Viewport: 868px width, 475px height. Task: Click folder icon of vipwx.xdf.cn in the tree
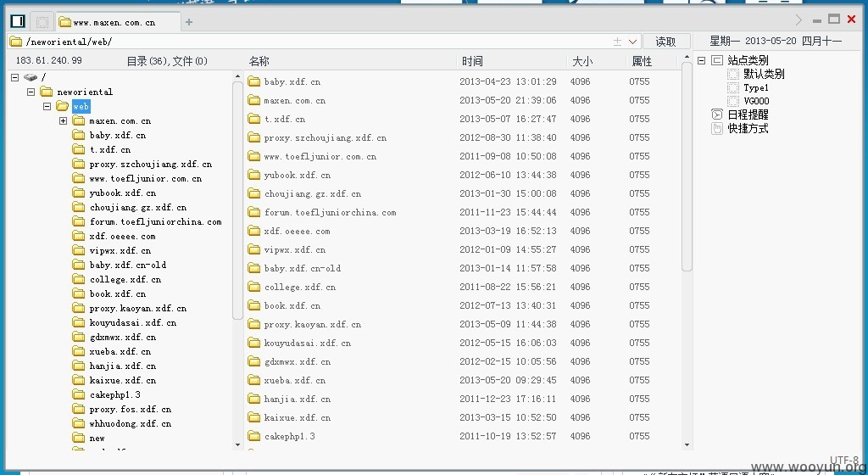pos(79,250)
